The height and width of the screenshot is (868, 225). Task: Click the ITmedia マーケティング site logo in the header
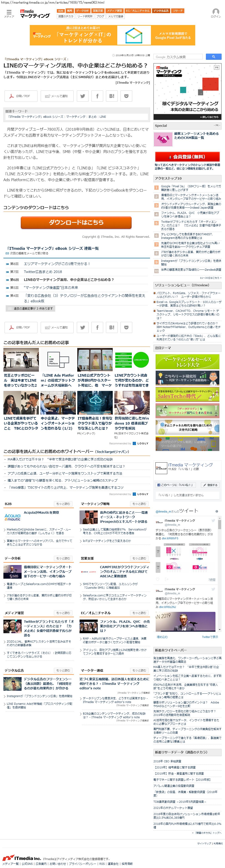35,13
